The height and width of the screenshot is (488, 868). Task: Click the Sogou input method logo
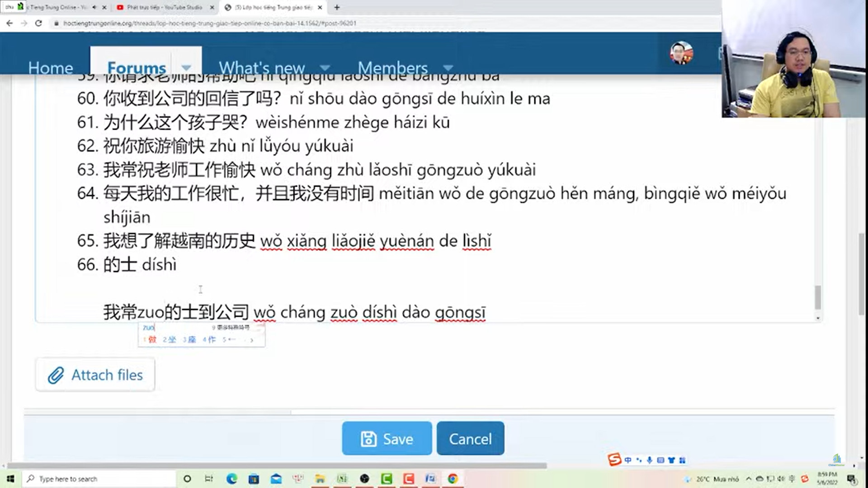(x=614, y=460)
